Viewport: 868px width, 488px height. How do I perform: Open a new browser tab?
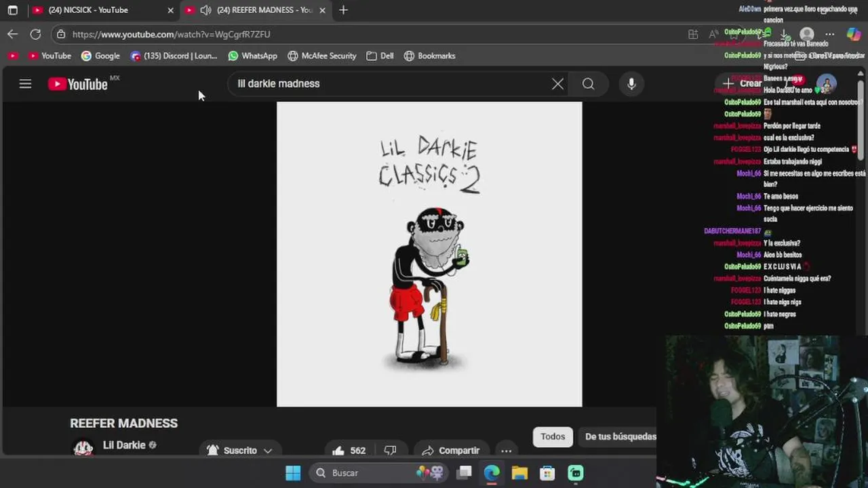pos(343,10)
